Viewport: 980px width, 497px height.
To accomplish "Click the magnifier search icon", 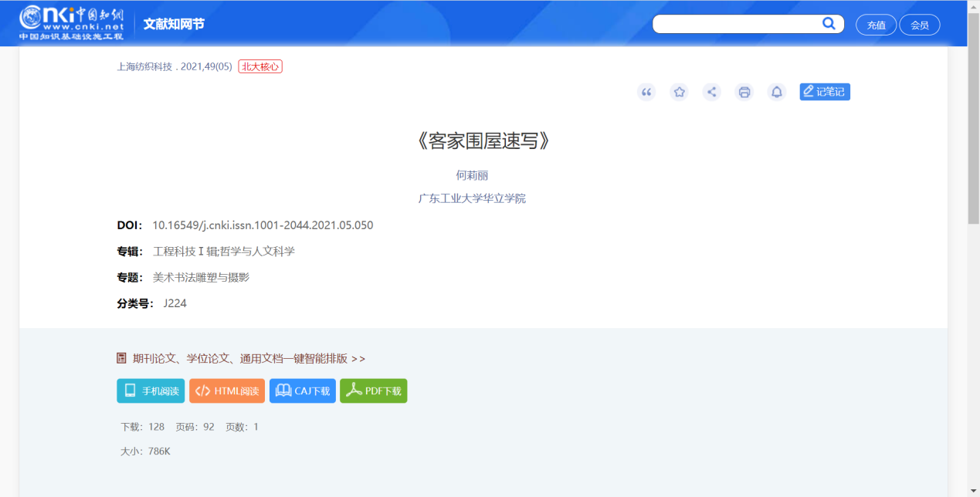I will pyautogui.click(x=829, y=24).
